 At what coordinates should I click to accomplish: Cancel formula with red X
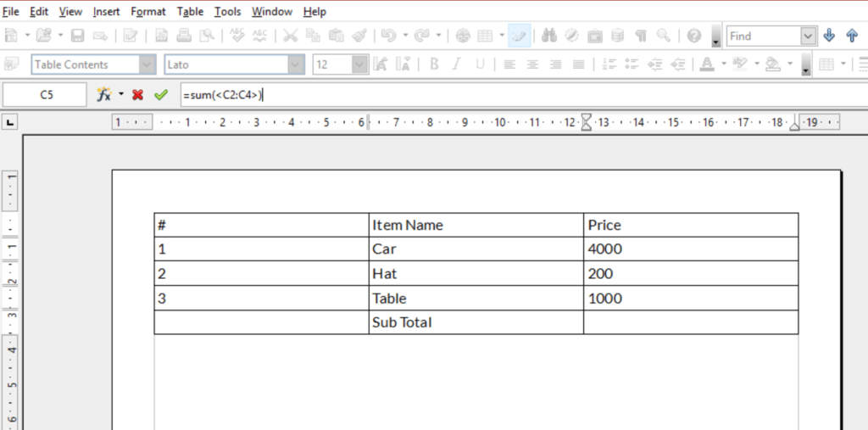(x=138, y=95)
